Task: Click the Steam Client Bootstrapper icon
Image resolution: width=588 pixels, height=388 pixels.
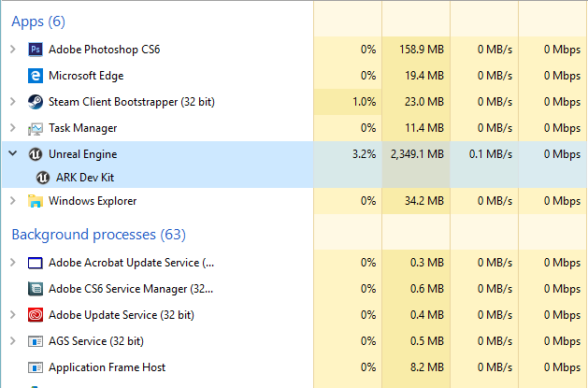Action: tap(36, 102)
